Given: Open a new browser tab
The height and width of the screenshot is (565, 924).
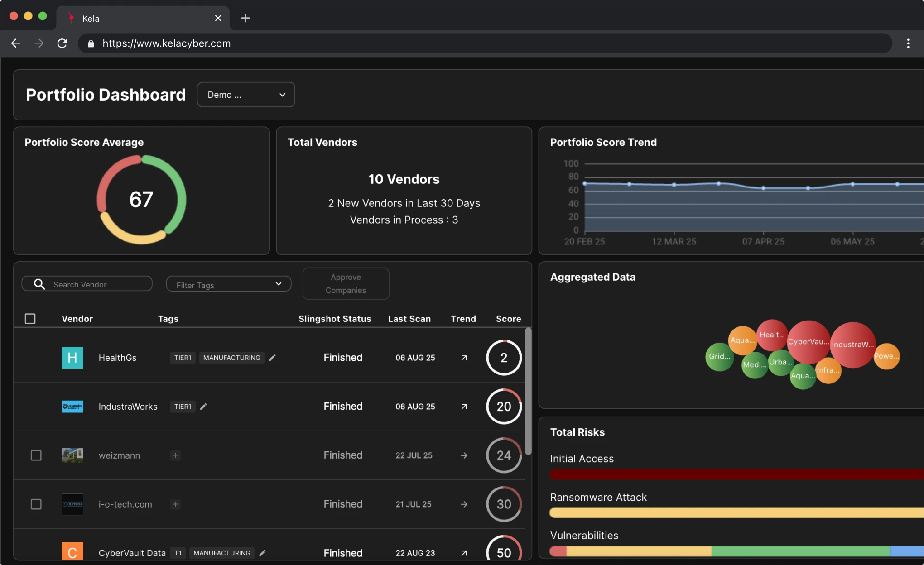Looking at the screenshot, I should coord(245,18).
